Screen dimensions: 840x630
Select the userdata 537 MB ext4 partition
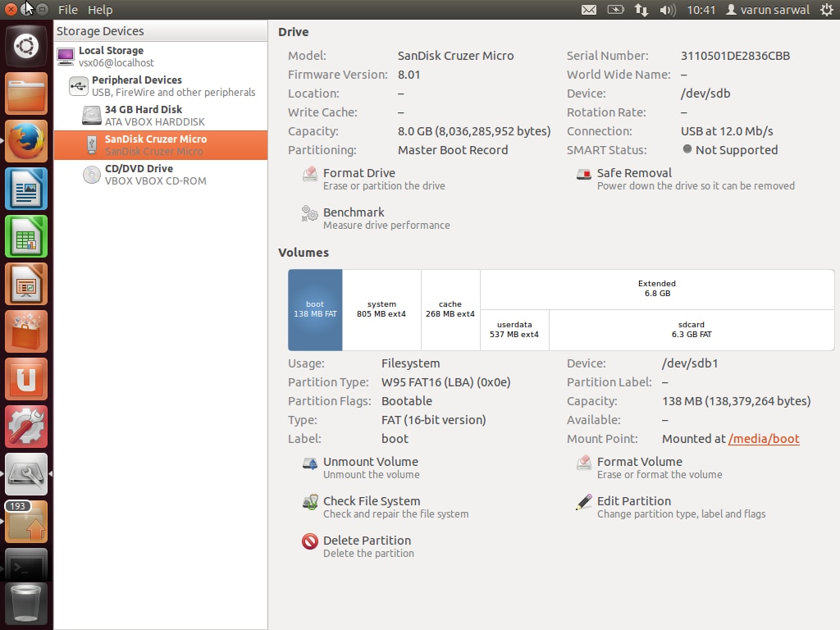514,330
